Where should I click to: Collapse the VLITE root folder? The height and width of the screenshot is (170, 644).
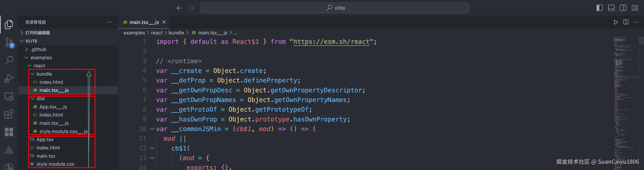coord(68,41)
